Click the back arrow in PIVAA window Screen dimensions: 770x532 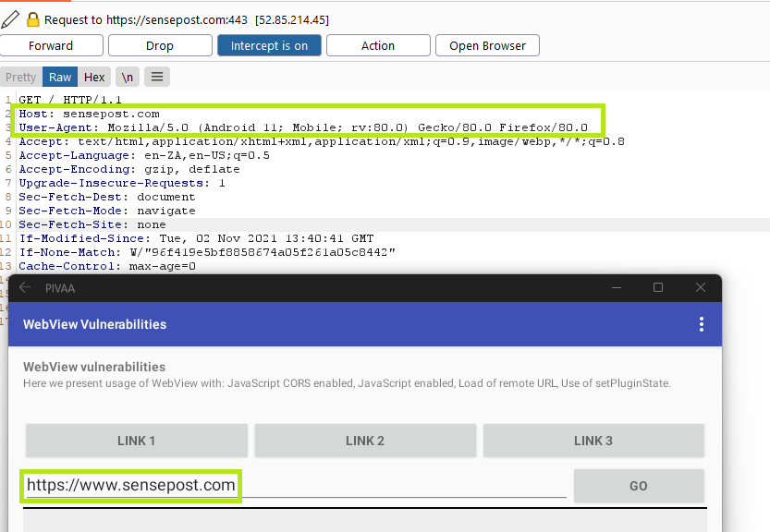25,287
